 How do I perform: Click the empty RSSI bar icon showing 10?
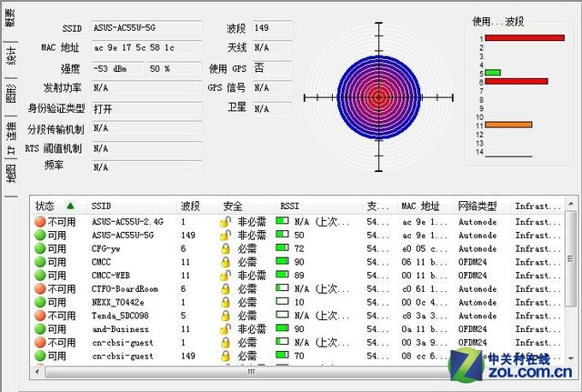pyautogui.click(x=283, y=301)
